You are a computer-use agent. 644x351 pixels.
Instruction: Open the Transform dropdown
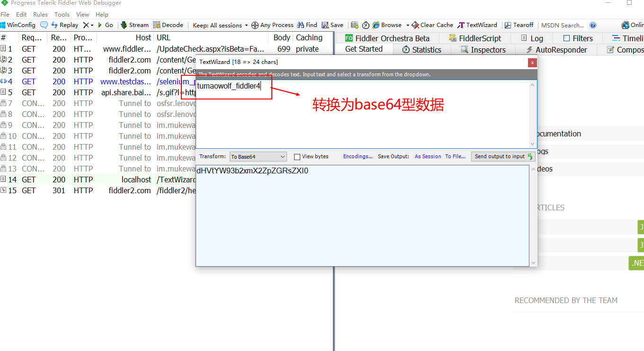(258, 156)
